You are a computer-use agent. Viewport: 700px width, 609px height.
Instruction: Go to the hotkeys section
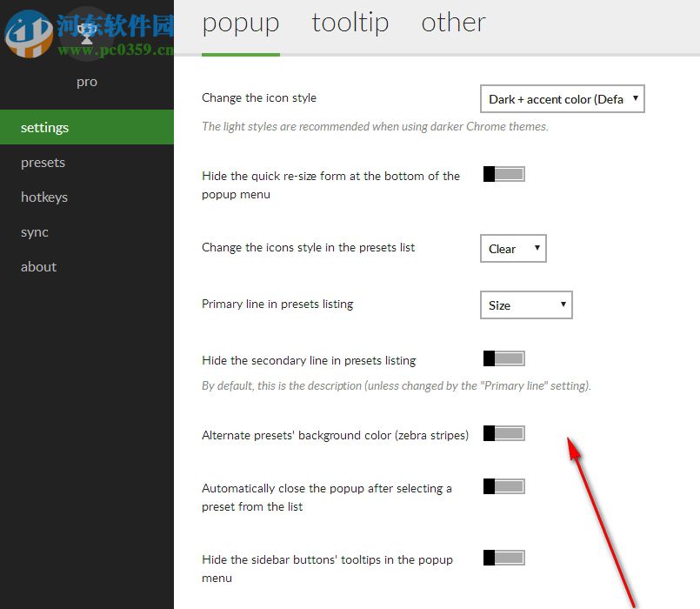pyautogui.click(x=87, y=197)
